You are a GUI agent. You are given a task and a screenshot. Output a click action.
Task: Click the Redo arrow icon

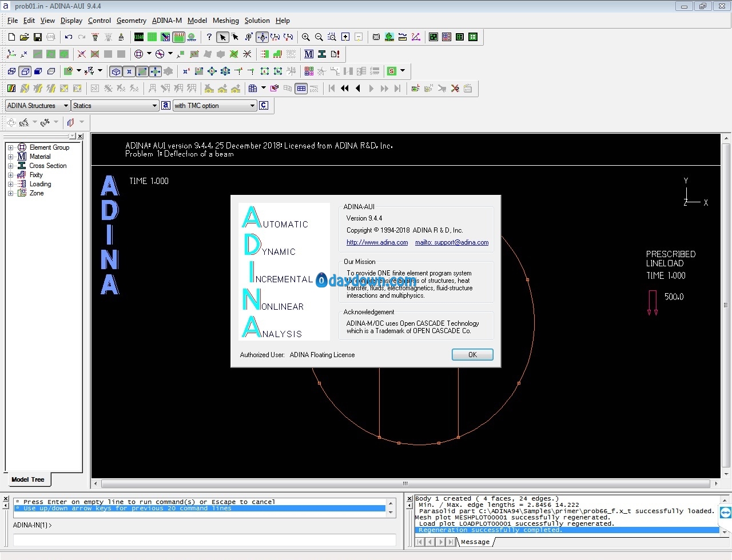(82, 37)
